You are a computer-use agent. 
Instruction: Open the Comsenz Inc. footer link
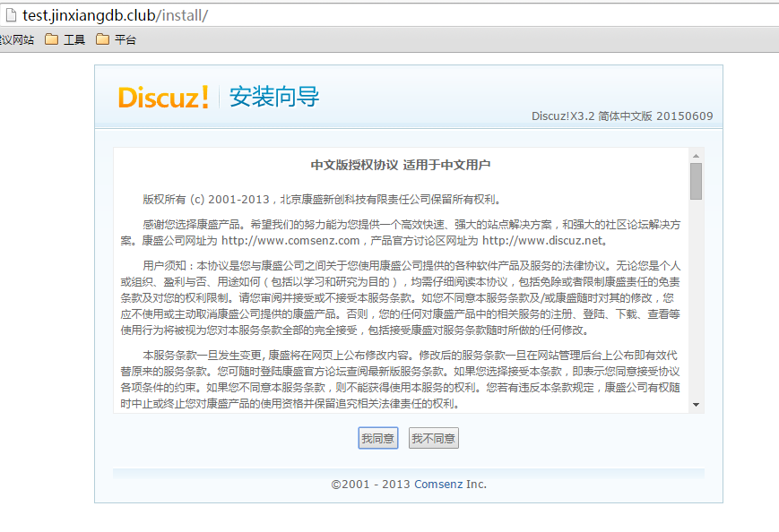pyautogui.click(x=450, y=484)
